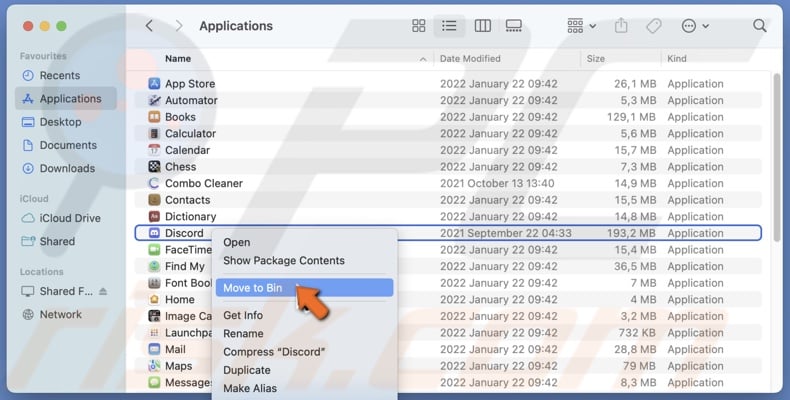
Task: Sort by the Size column header
Action: click(596, 58)
